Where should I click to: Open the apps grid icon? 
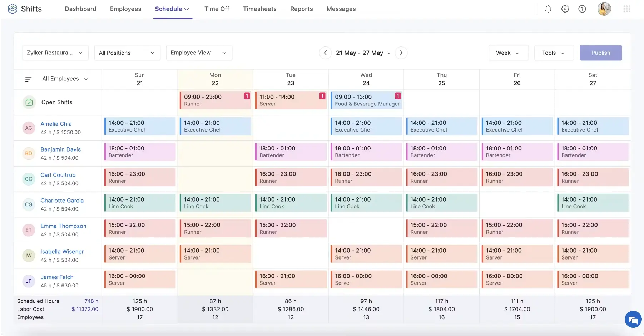[x=627, y=9]
